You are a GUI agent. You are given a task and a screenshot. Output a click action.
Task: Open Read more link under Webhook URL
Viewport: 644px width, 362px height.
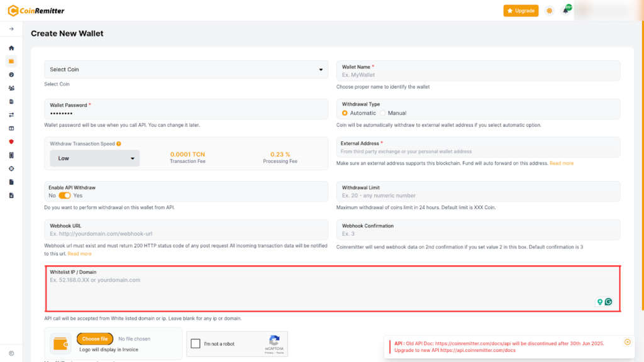point(80,254)
